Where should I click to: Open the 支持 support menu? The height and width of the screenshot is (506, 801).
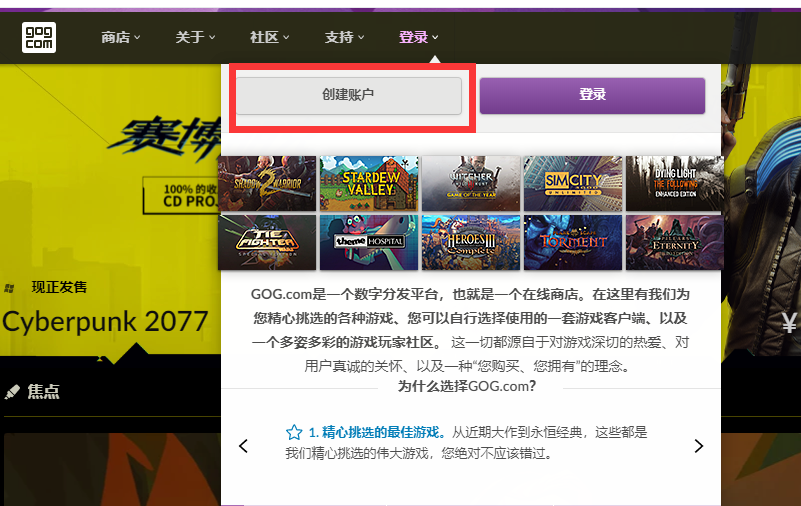[344, 37]
